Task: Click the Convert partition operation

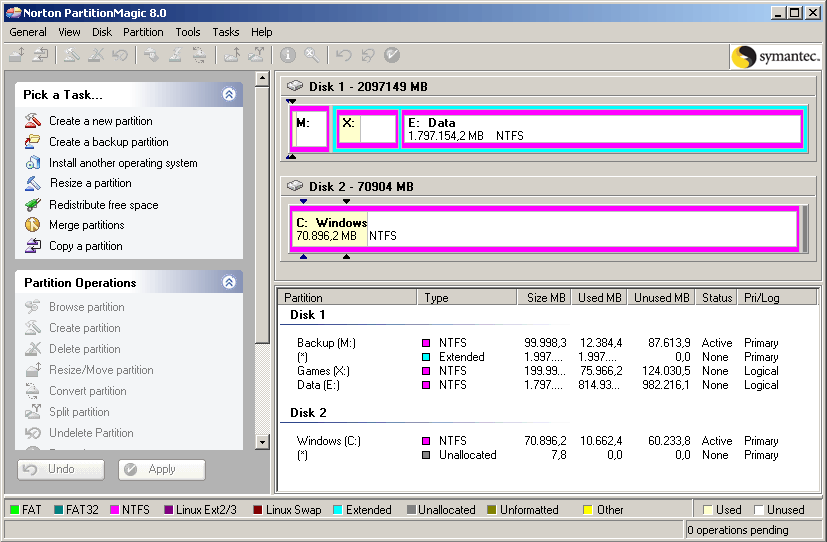Action: [88, 391]
